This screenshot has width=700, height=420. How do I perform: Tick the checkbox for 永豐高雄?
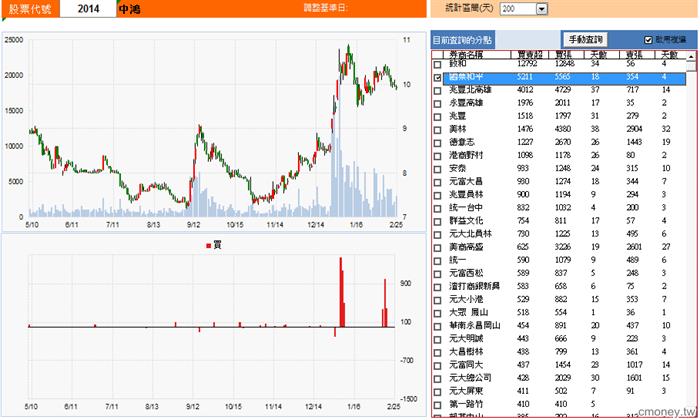point(437,103)
